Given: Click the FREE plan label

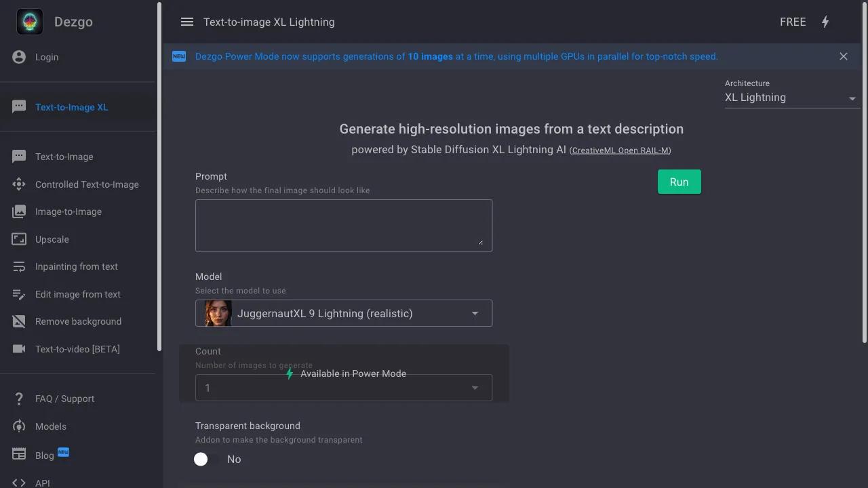Looking at the screenshot, I should [x=793, y=22].
